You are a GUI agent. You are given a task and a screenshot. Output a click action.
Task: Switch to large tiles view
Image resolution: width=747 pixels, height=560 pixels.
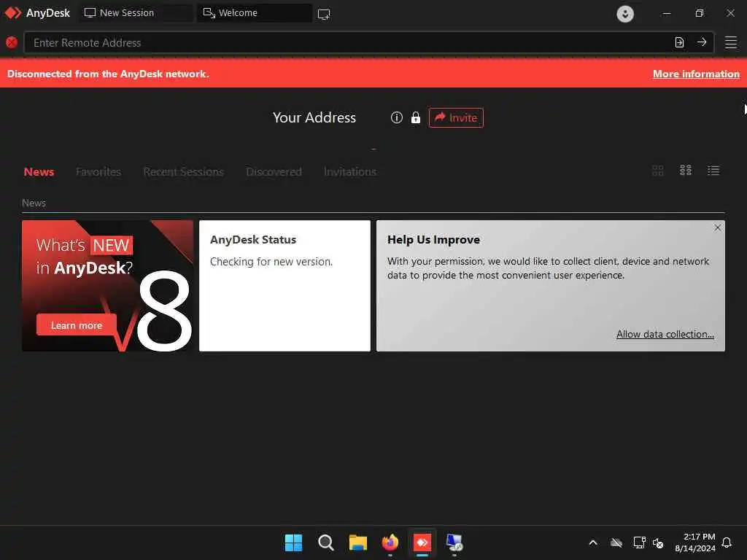(658, 171)
